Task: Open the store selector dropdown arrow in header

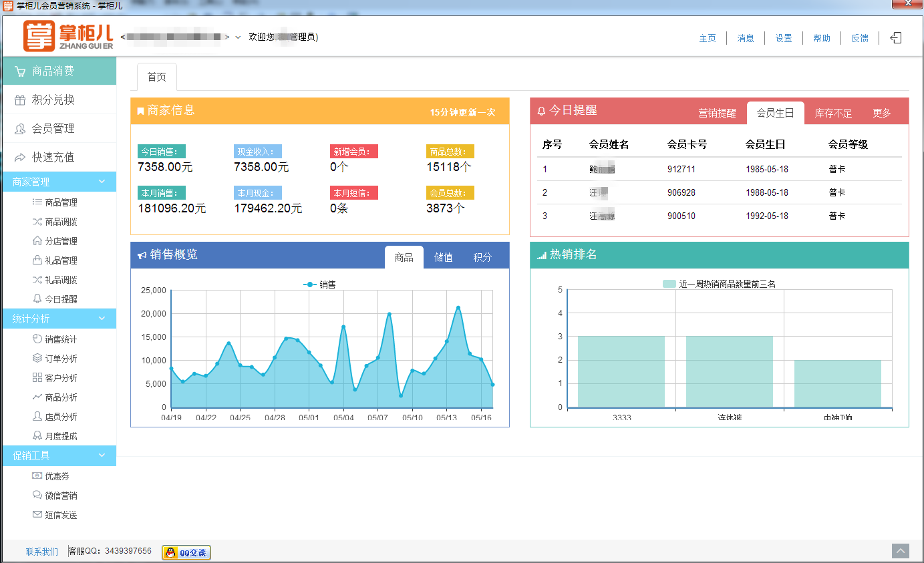Action: (238, 37)
